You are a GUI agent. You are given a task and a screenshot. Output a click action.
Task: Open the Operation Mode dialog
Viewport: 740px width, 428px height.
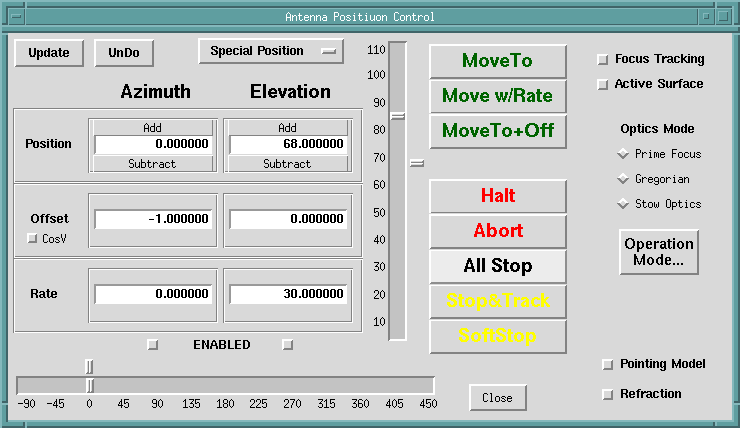[x=658, y=252]
